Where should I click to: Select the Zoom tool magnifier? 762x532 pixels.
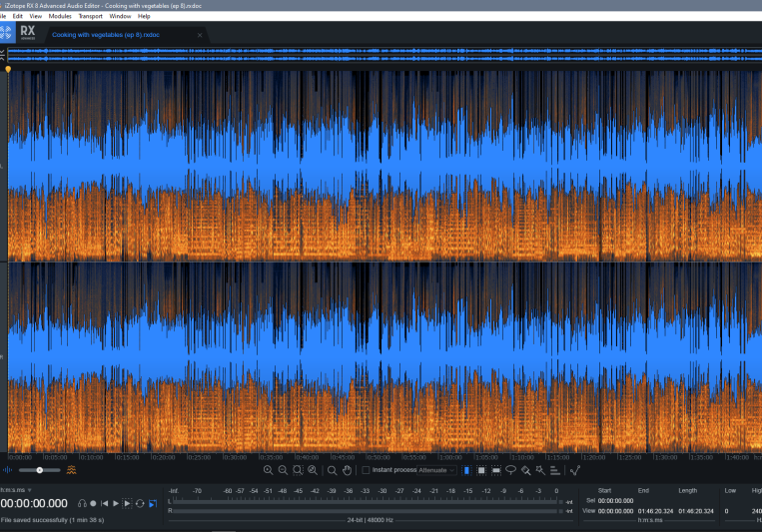tap(332, 470)
